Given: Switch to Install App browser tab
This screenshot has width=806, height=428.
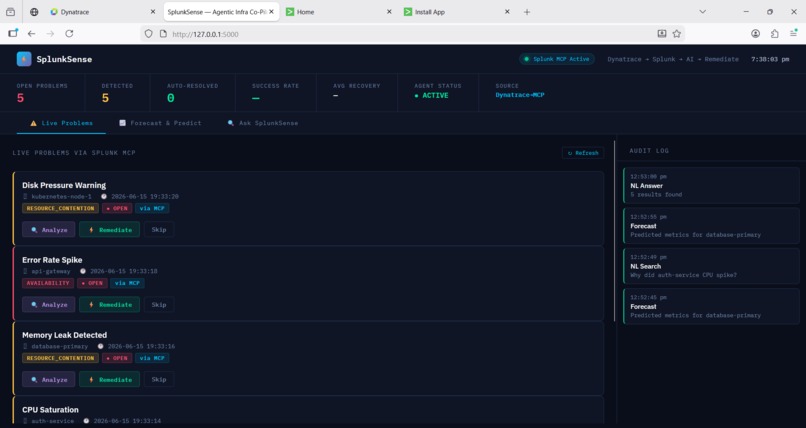Looking at the screenshot, I should point(457,12).
